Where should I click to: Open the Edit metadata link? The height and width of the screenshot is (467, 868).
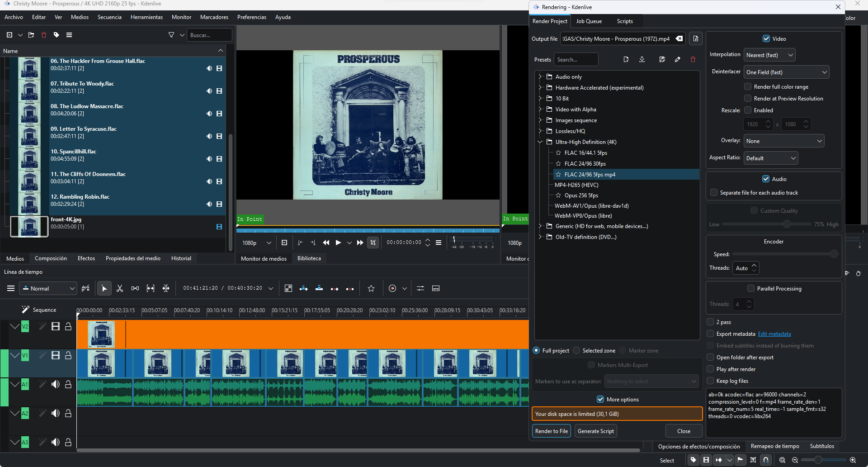point(774,334)
